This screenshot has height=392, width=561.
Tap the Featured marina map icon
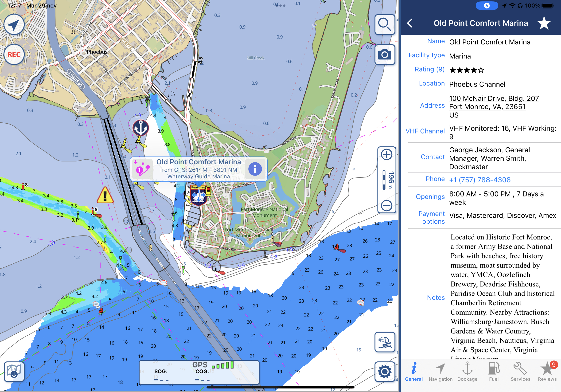coord(199,196)
